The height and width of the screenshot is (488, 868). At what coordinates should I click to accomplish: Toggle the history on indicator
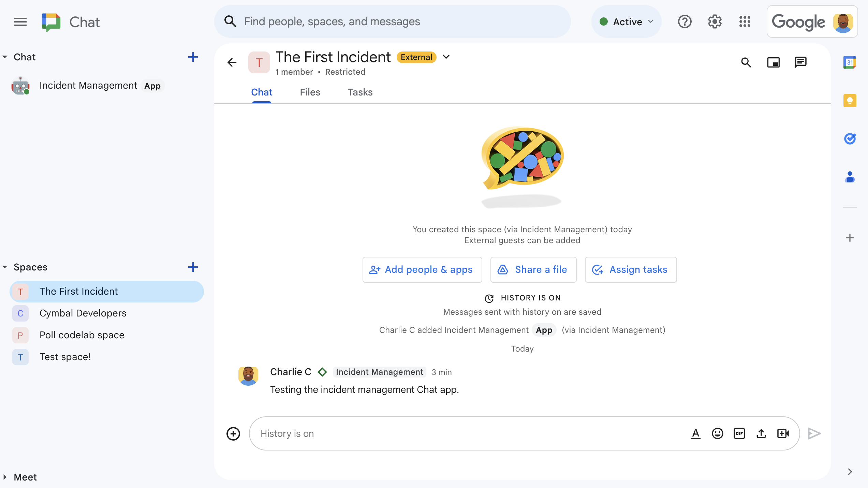click(522, 298)
